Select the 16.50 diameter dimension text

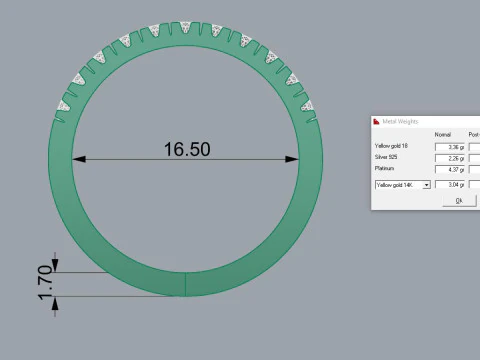pyautogui.click(x=187, y=149)
